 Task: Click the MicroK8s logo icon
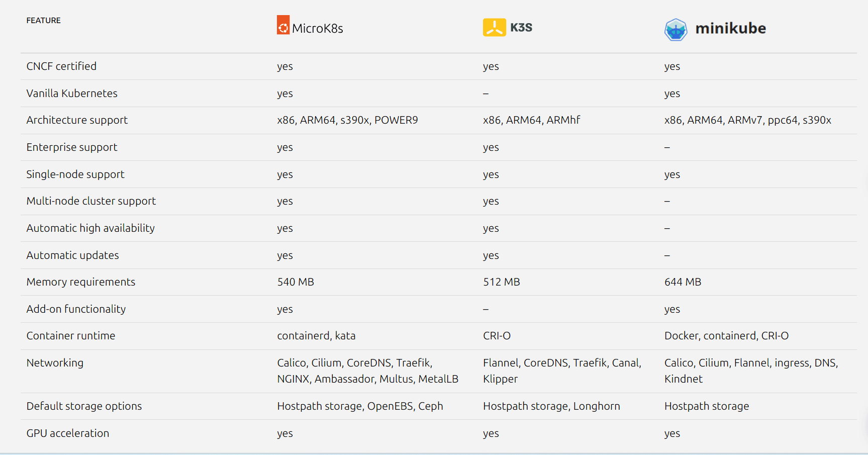(283, 25)
